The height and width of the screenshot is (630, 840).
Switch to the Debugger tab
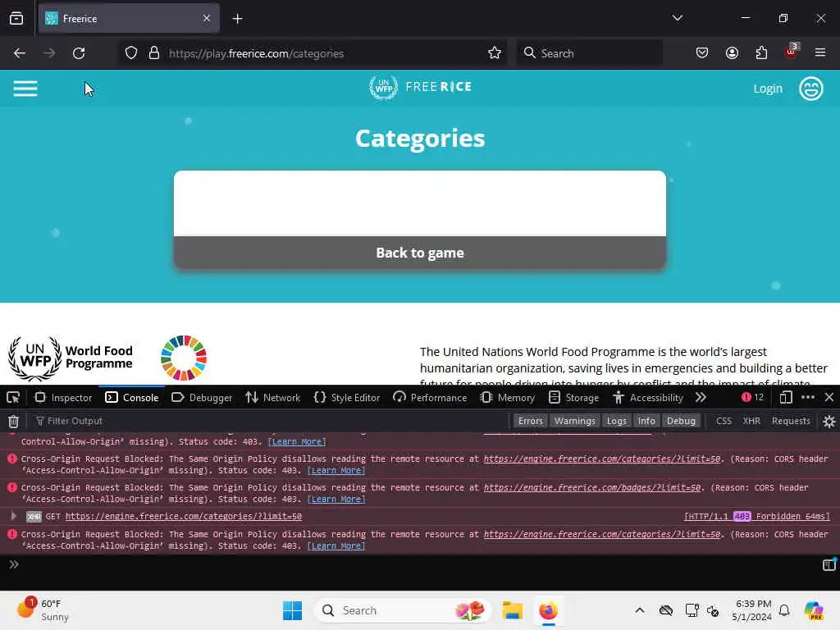click(202, 398)
